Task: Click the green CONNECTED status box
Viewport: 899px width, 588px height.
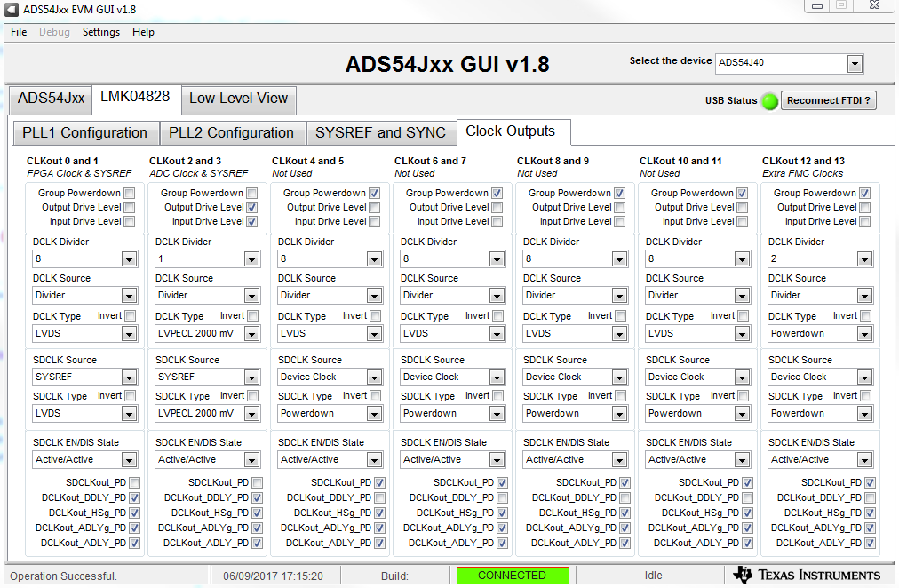Action: (x=512, y=575)
